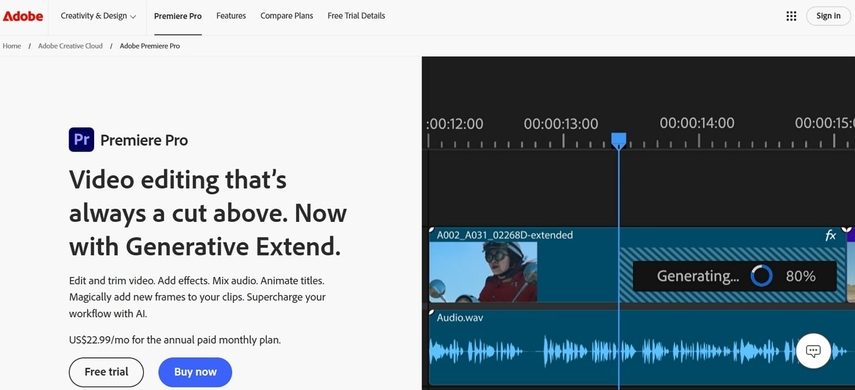Click the Generating progress spinner
This screenshot has width=855, height=390.
[x=761, y=276]
